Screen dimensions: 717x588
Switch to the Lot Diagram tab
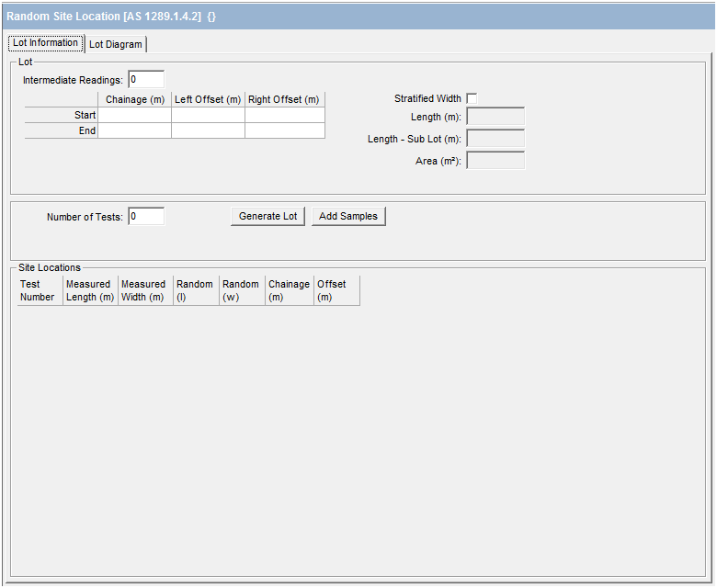coord(116,44)
